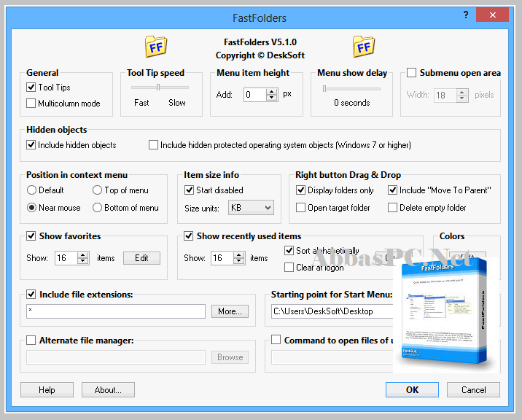This screenshot has width=522, height=420.
Task: Decrease recently used items count
Action: pyautogui.click(x=239, y=261)
